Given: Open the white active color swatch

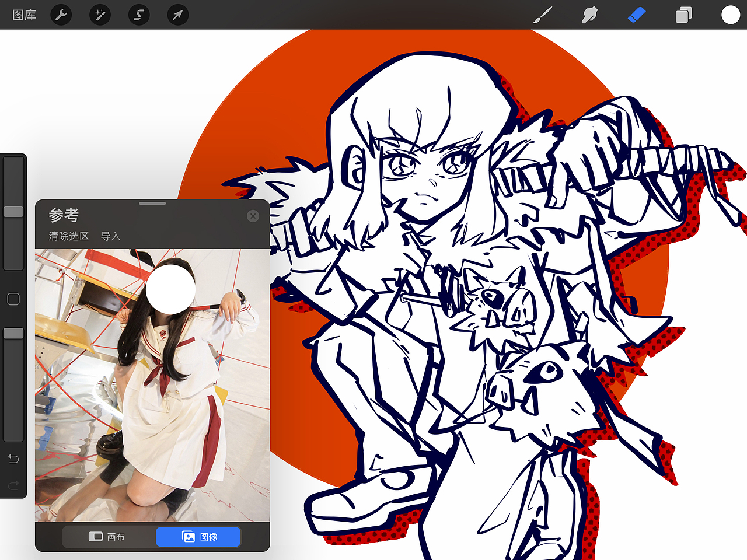Looking at the screenshot, I should pos(730,15).
